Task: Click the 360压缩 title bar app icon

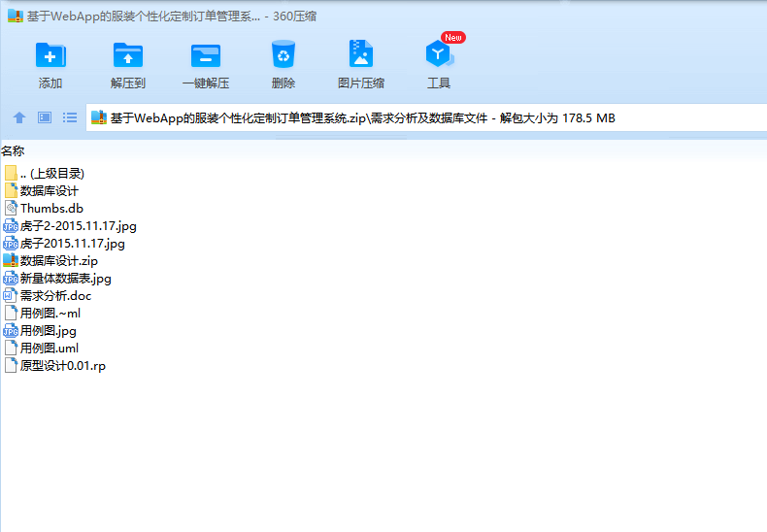Action: (16, 16)
